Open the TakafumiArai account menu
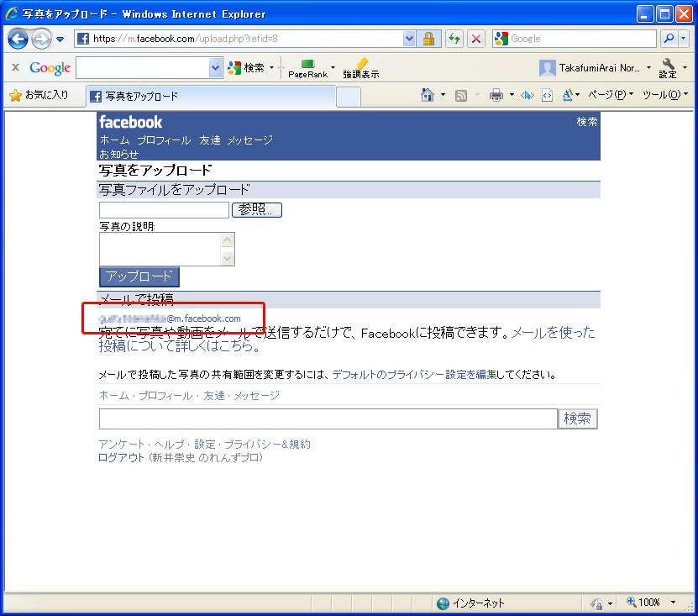 (x=595, y=68)
